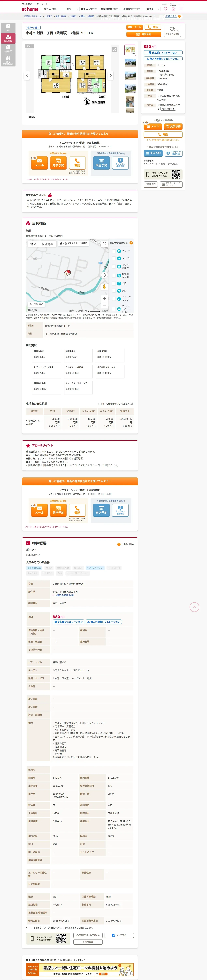Click the 借入可能額シミュレーション button in right sidebar
The width and height of the screenshot is (207, 980).
click(163, 59)
